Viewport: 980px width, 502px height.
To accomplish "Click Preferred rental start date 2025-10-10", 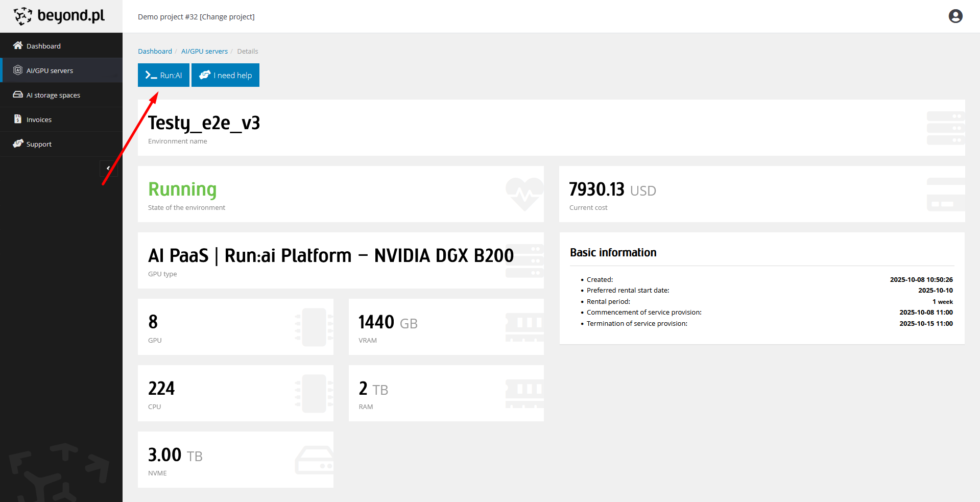I will pyautogui.click(x=936, y=291).
